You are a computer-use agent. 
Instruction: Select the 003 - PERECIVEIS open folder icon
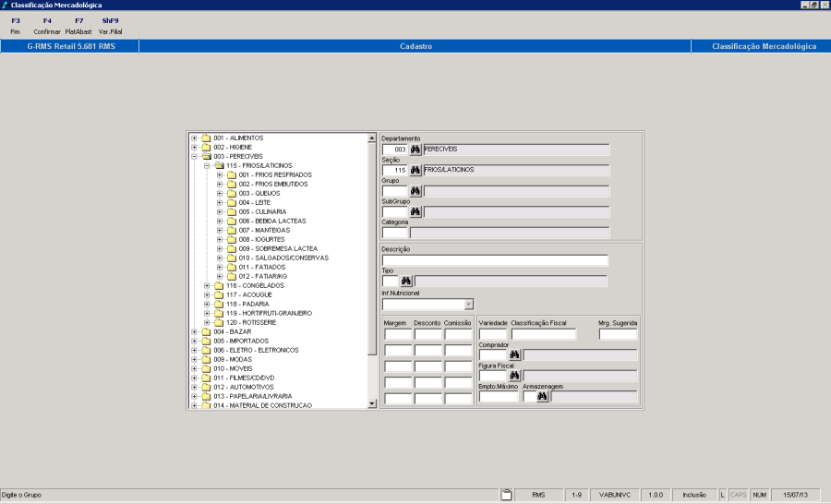(206, 156)
